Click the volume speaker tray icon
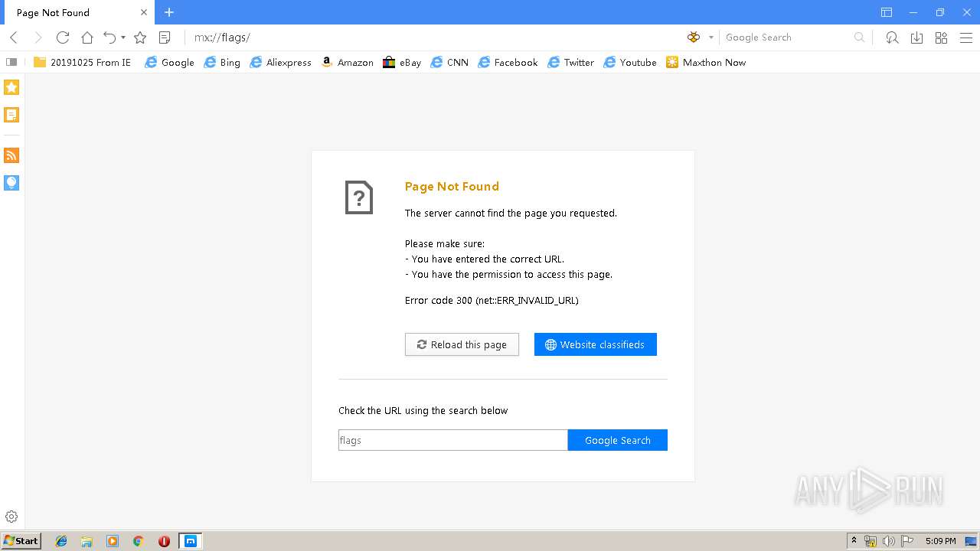The width and height of the screenshot is (980, 551). [888, 541]
